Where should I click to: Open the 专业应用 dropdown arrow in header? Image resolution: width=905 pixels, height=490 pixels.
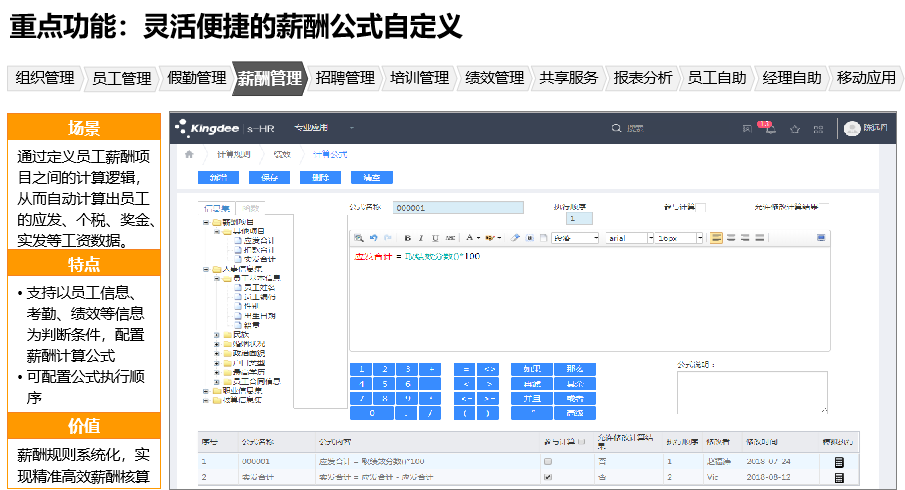351,128
